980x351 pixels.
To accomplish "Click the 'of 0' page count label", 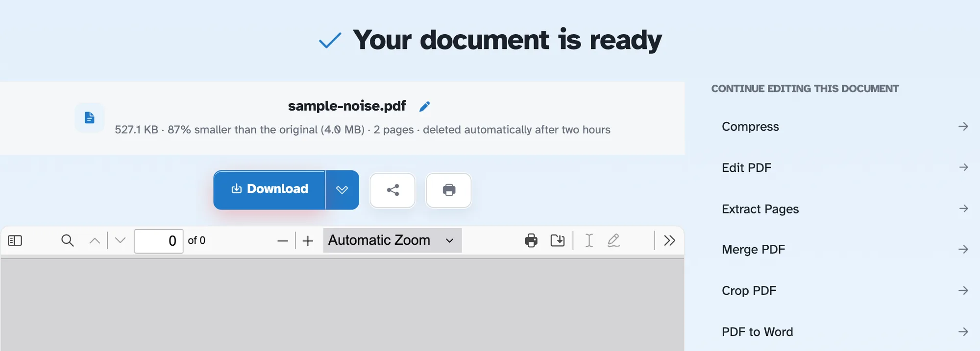I will coord(196,240).
